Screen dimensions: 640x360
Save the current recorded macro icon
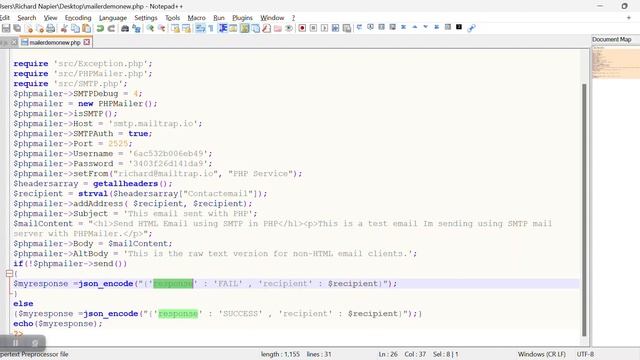(x=347, y=28)
